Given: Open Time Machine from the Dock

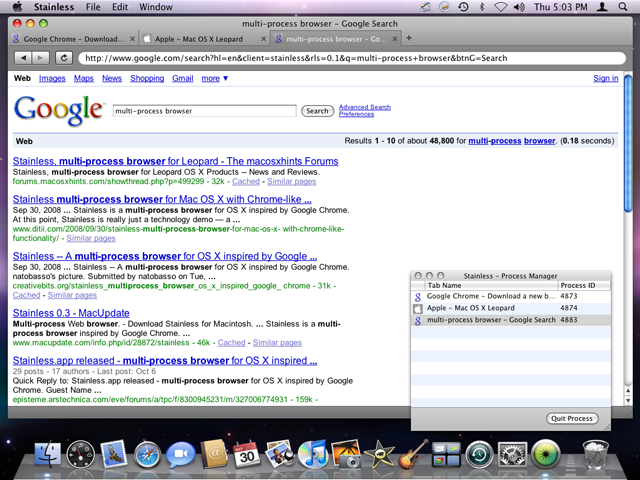Looking at the screenshot, I should pyautogui.click(x=479, y=454).
